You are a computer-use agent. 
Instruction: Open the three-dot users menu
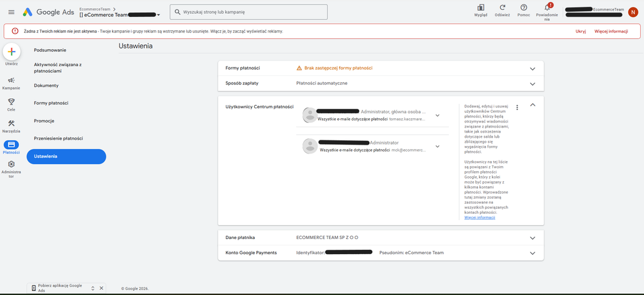click(517, 107)
